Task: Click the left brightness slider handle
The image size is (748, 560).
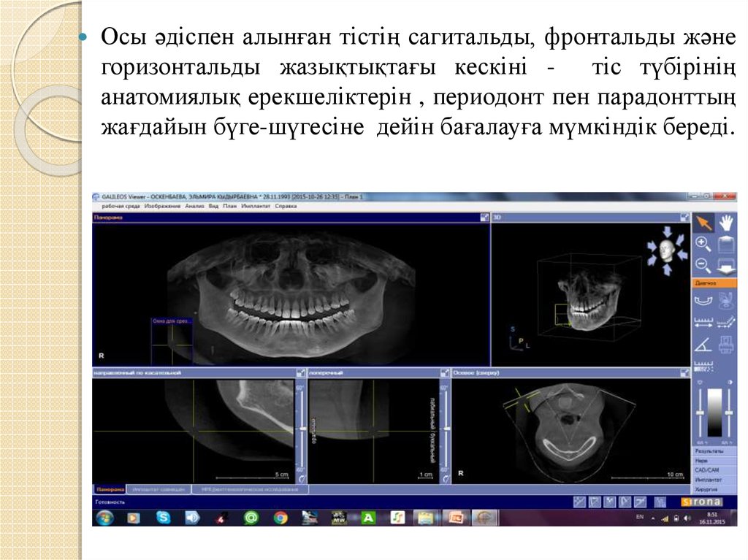Action: coord(700,413)
